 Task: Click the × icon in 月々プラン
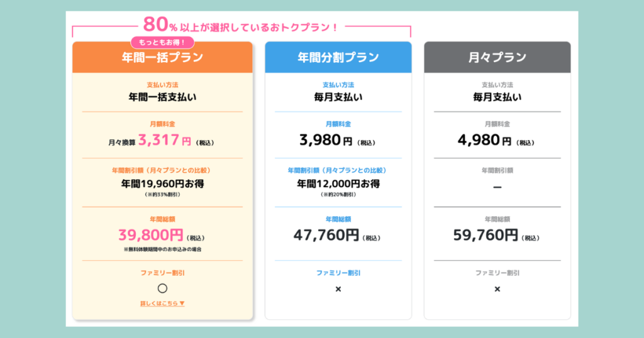497,289
